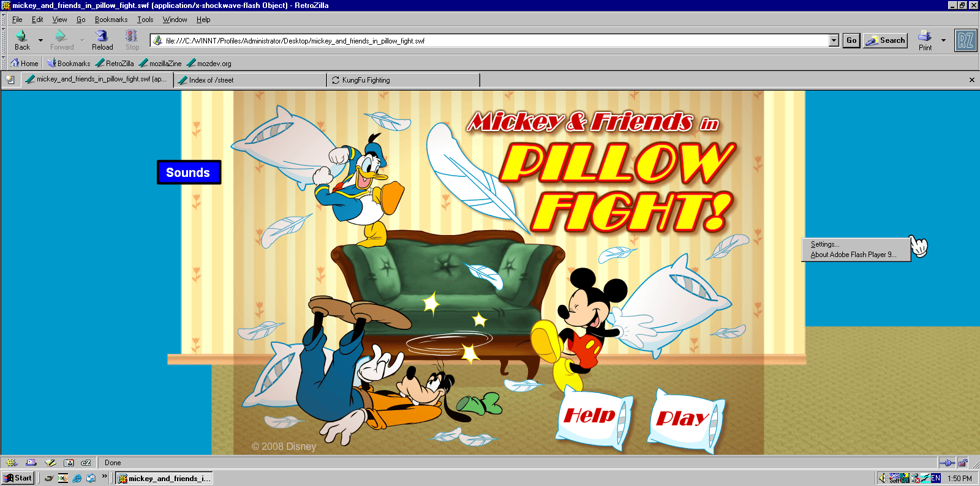Viewport: 980px width, 486px height.
Task: Open the address bar URL history dropdown
Action: 834,40
